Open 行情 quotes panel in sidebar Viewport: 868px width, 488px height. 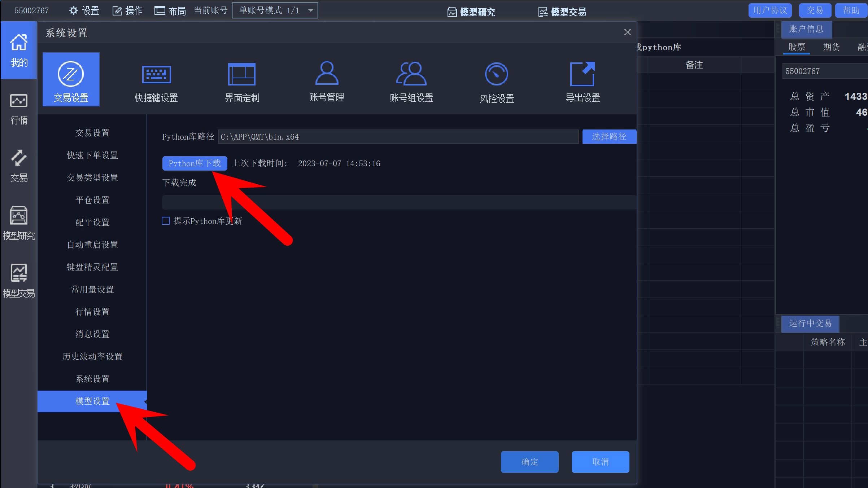click(x=18, y=108)
